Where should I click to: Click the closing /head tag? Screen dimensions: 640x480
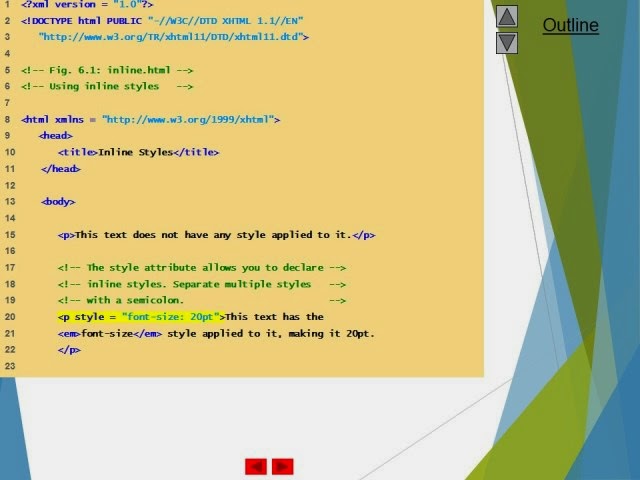click(61, 169)
